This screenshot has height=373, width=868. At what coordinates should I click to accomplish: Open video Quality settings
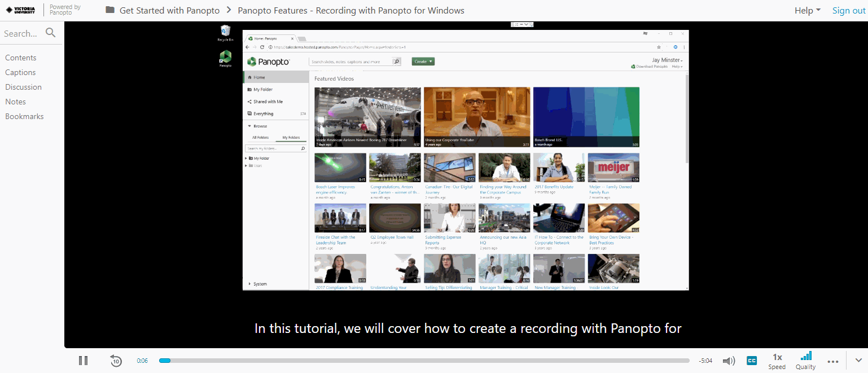pos(805,360)
